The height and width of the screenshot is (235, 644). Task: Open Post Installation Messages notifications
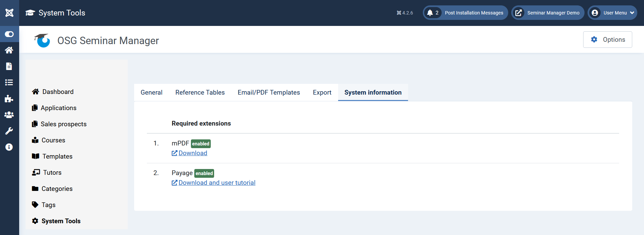pos(465,13)
